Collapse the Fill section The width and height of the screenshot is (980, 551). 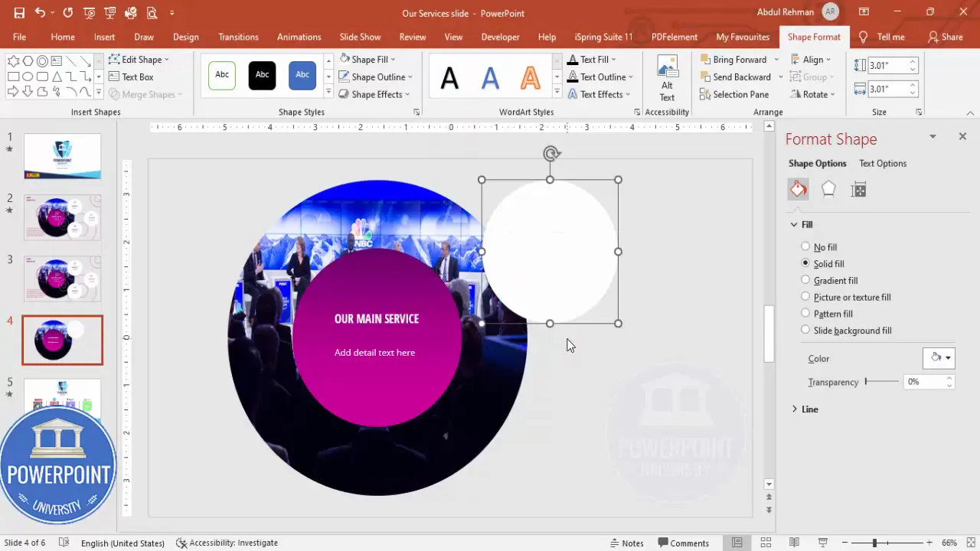(802, 224)
